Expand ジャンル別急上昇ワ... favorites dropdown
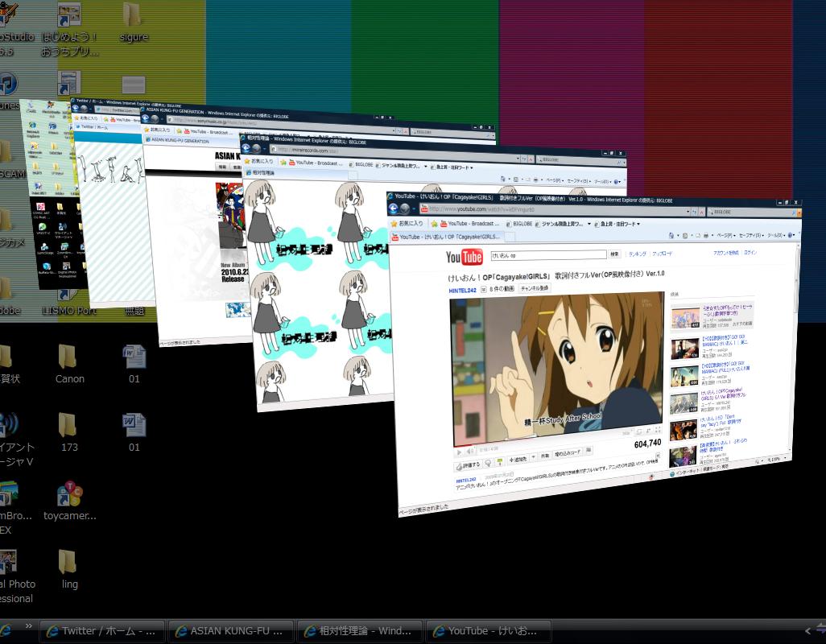Viewport: 826px width, 644px height. point(589,224)
